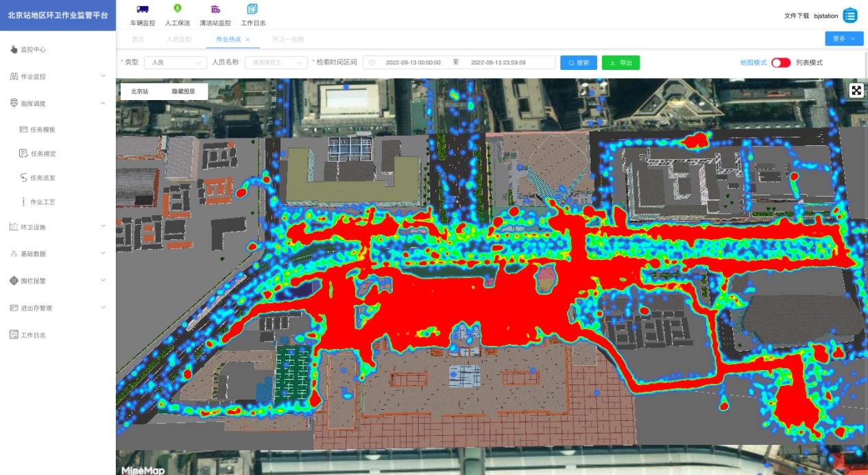
Task: Toggle the 隐藏图层 layer visibility
Action: [x=183, y=91]
